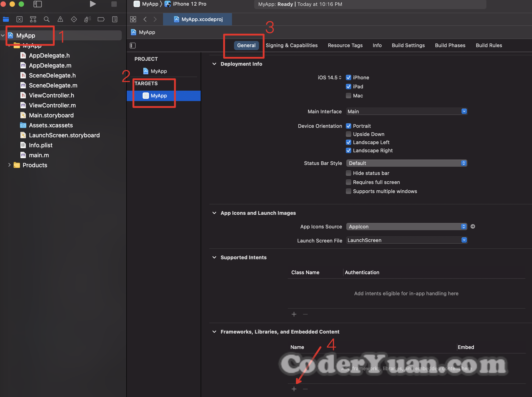
Task: Open the Info tab
Action: coord(377,45)
